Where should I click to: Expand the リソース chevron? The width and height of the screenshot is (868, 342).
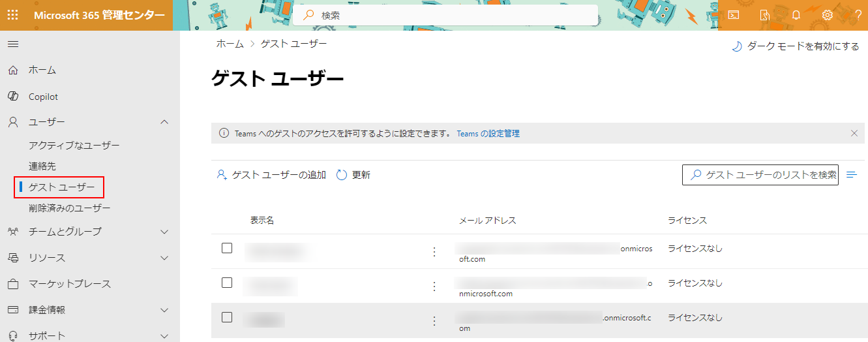pyautogui.click(x=164, y=258)
